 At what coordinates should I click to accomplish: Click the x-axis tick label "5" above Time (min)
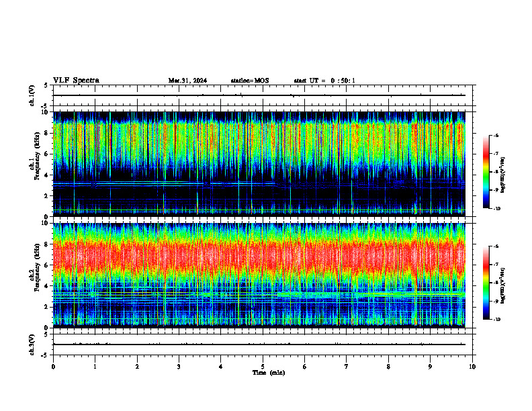(263, 367)
